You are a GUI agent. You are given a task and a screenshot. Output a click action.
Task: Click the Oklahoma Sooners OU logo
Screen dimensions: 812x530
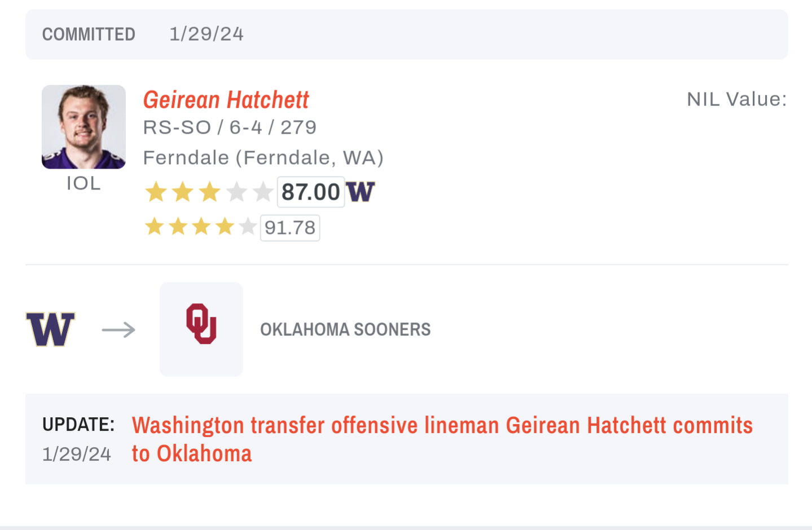[201, 325]
